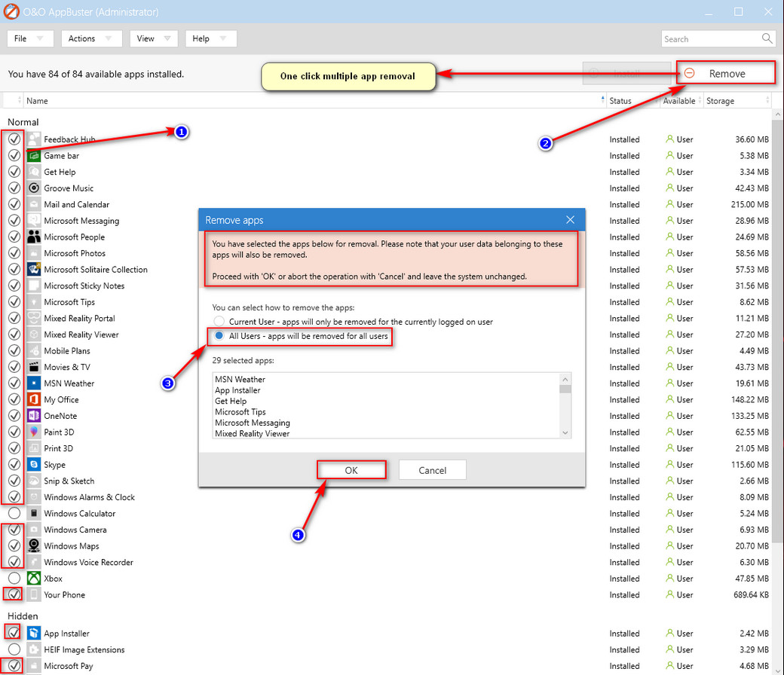Click the selected apps list scrollbar thumb

565,389
